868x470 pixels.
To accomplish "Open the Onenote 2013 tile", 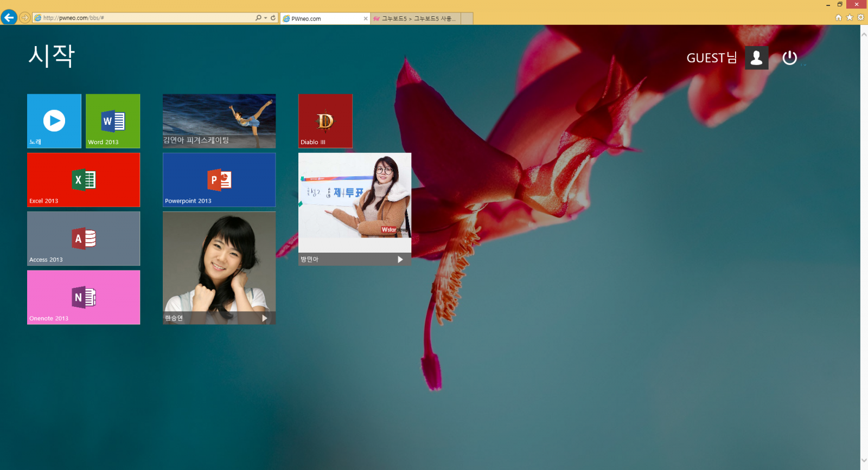I will [84, 297].
